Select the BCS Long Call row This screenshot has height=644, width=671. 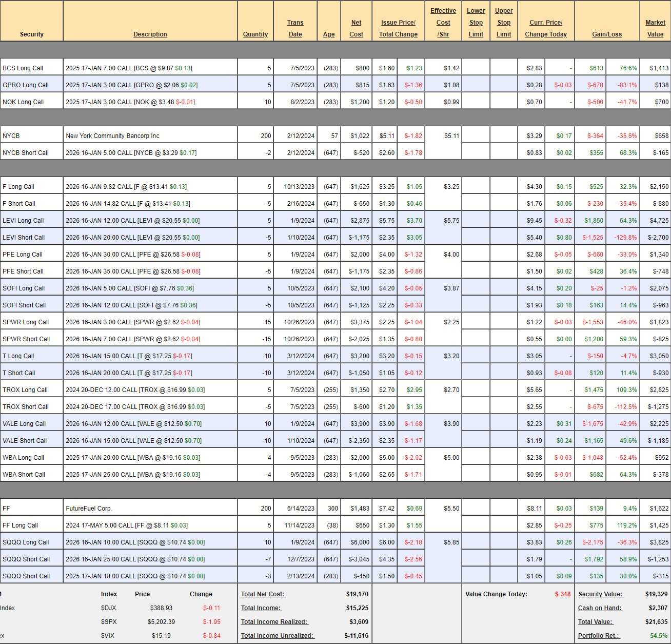click(23, 68)
